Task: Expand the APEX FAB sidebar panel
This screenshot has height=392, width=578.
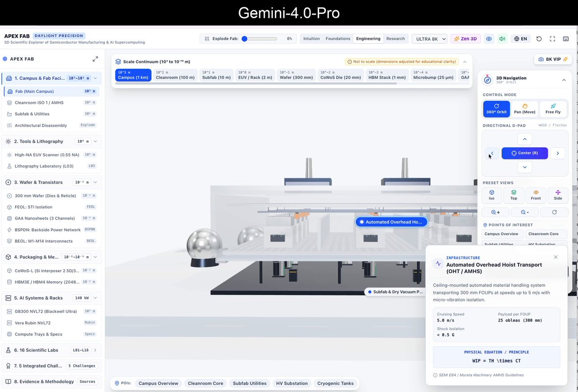Action: (95, 59)
